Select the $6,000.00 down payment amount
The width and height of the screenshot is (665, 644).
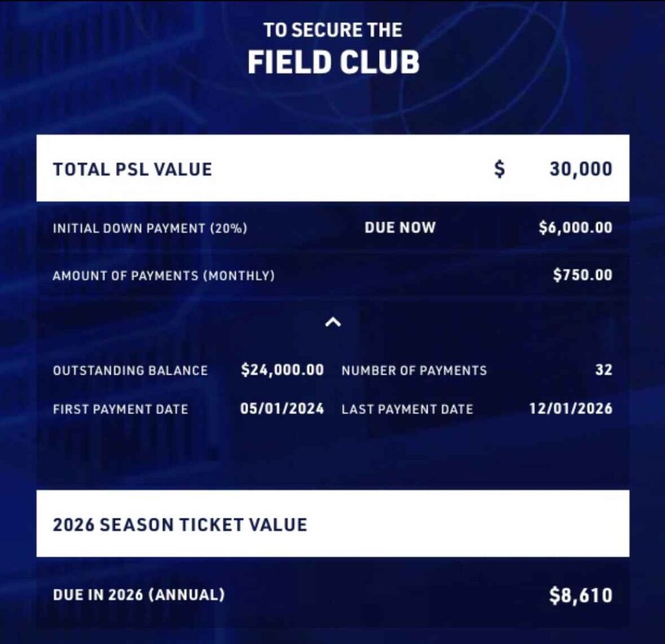(575, 228)
